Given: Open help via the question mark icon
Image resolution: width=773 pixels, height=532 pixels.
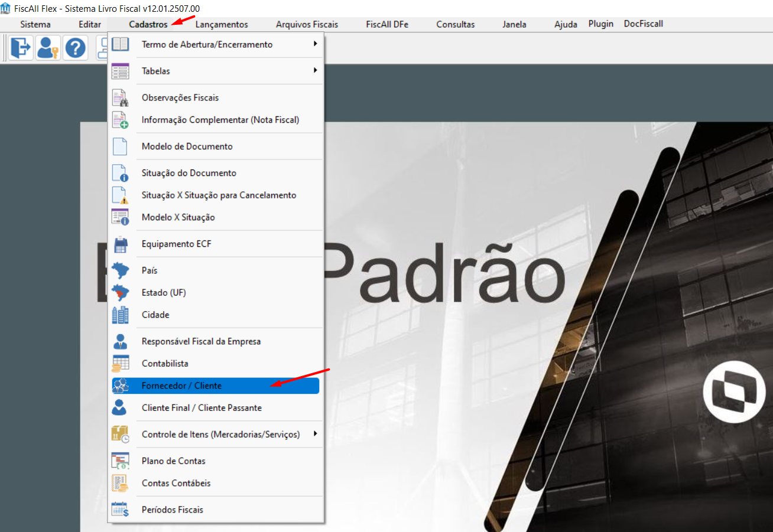Looking at the screenshot, I should [75, 48].
